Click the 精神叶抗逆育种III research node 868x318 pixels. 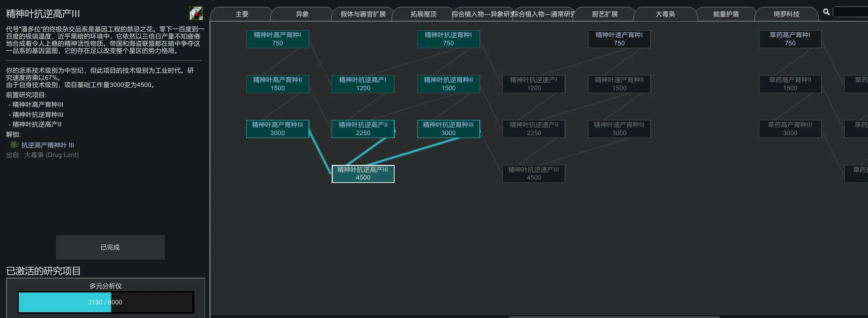coord(448,129)
